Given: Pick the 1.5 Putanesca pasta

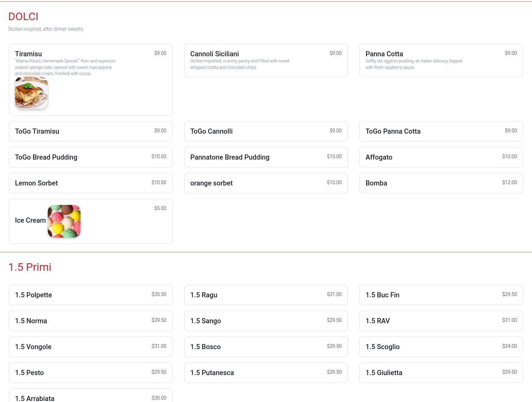Looking at the screenshot, I should (x=266, y=373).
